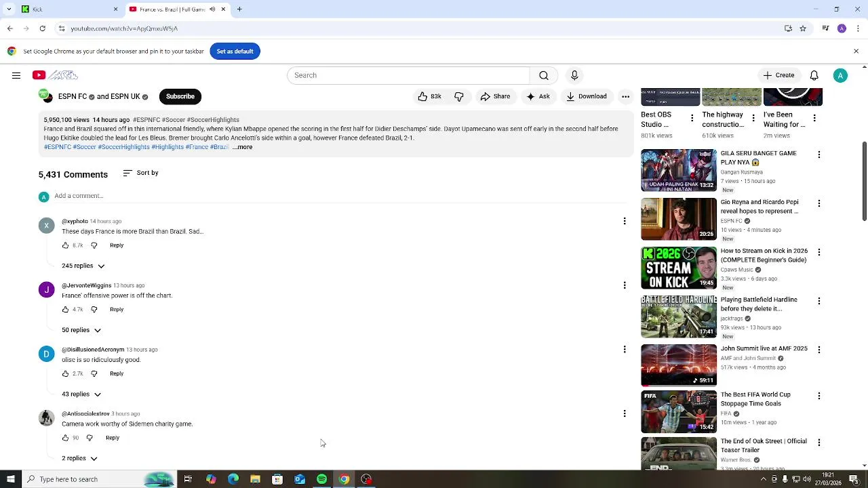Select the France vs. Brazil YouTube tab
The height and width of the screenshot is (488, 868).
[x=172, y=9]
